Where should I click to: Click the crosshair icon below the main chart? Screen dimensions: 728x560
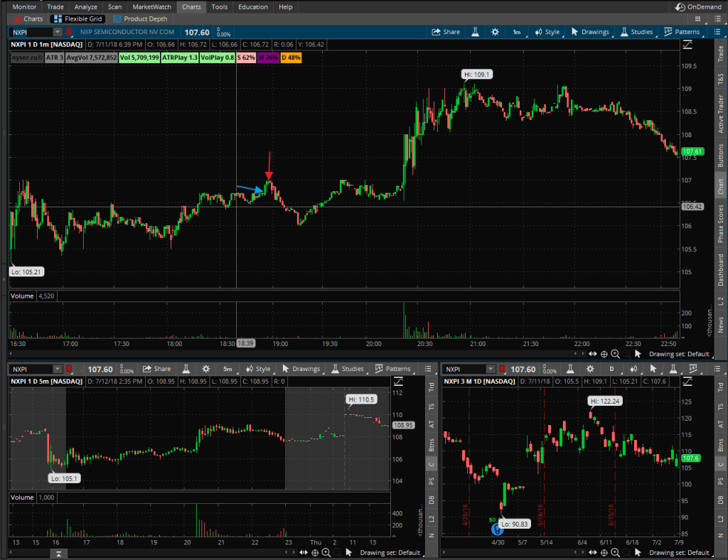point(604,353)
